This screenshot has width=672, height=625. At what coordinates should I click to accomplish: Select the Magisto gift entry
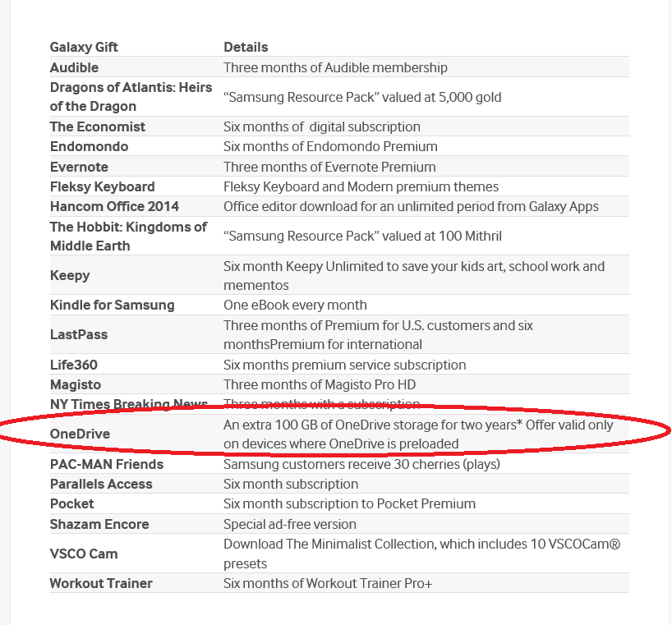coord(76,384)
